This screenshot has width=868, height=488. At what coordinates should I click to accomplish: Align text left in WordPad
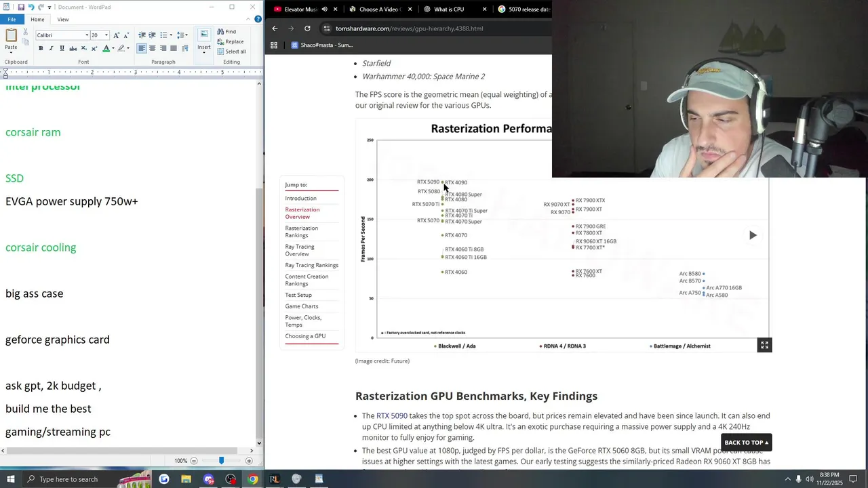pos(142,48)
